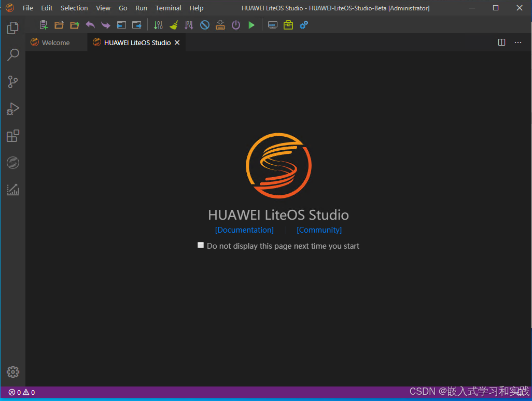Image resolution: width=532 pixels, height=401 pixels.
Task: Click the large HUAWEI LiteOS Studio logo
Action: pyautogui.click(x=278, y=165)
